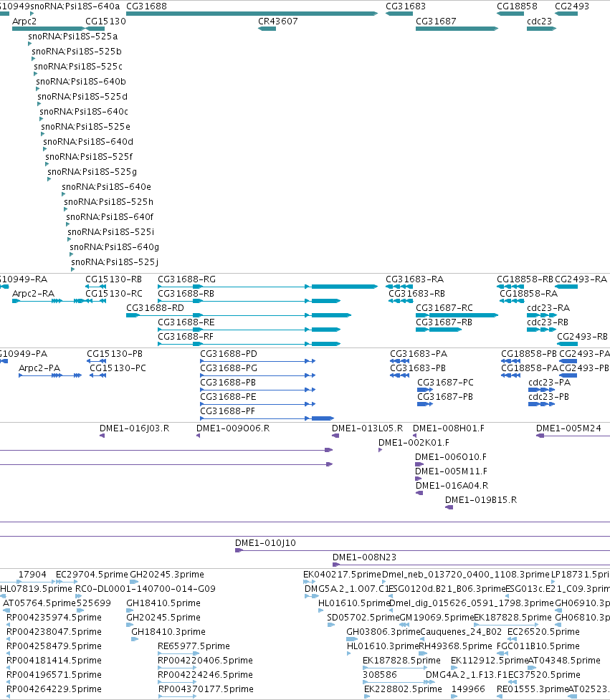Open the DME1-016J03.R BAC end label
The height and width of the screenshot is (700, 610).
tap(135, 428)
